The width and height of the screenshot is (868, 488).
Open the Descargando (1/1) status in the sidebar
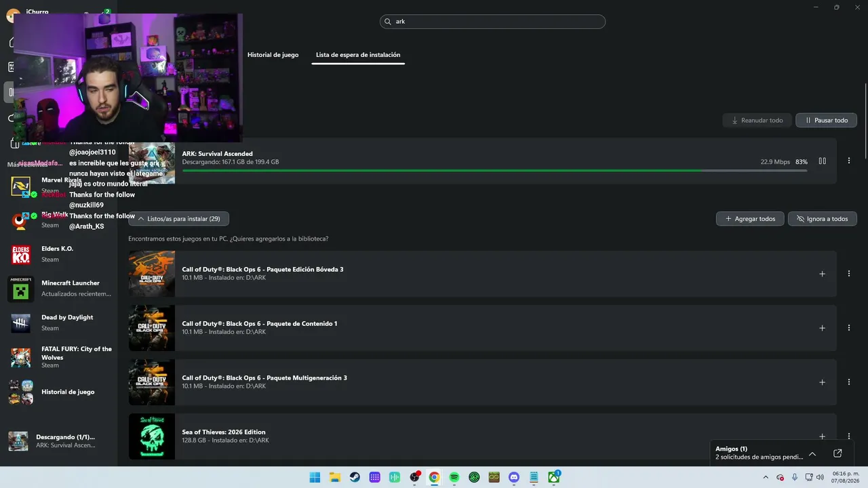pyautogui.click(x=60, y=441)
